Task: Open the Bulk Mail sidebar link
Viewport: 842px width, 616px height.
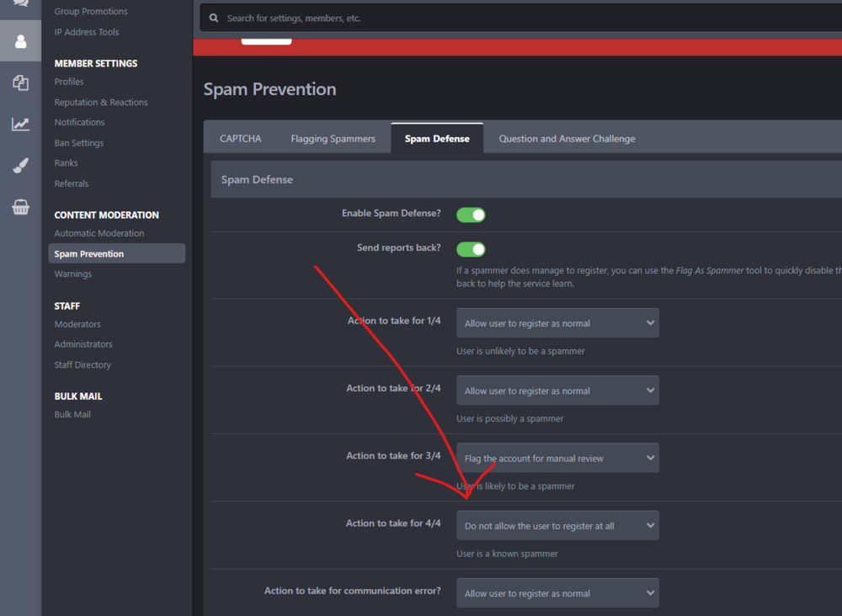Action: click(72, 415)
